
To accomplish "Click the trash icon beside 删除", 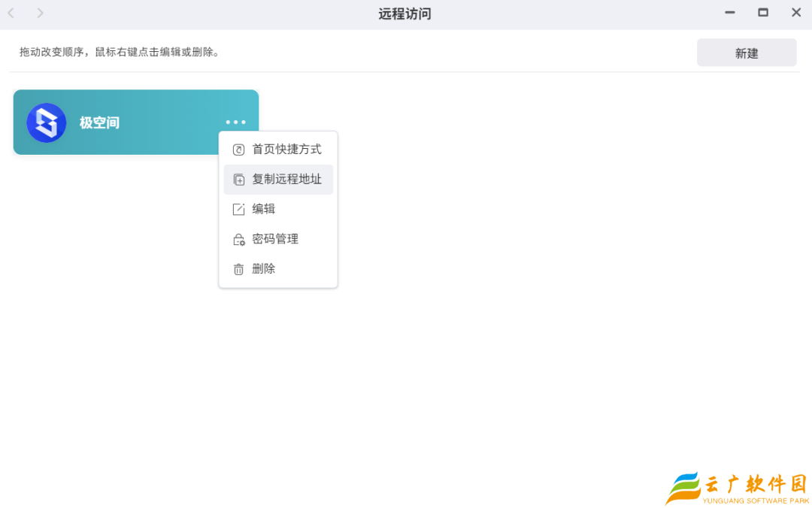I will coord(239,269).
